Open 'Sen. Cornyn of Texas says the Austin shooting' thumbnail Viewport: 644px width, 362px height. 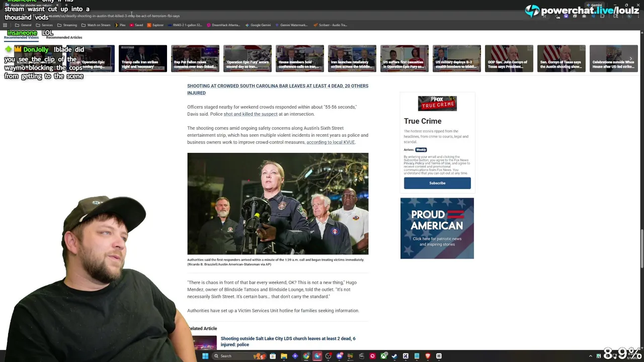click(x=561, y=58)
